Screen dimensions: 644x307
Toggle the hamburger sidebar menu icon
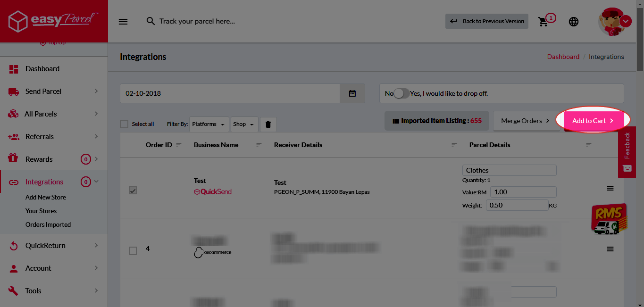tap(123, 22)
